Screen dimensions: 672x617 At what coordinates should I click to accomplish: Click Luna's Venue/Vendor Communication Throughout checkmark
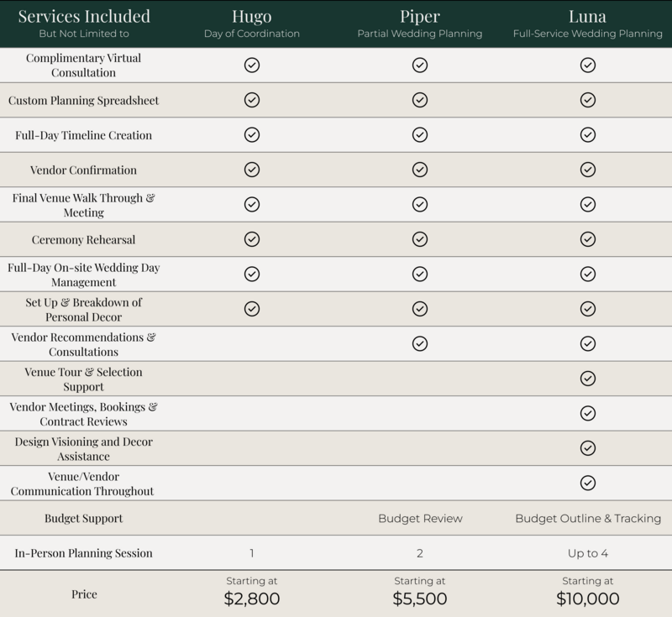click(588, 483)
